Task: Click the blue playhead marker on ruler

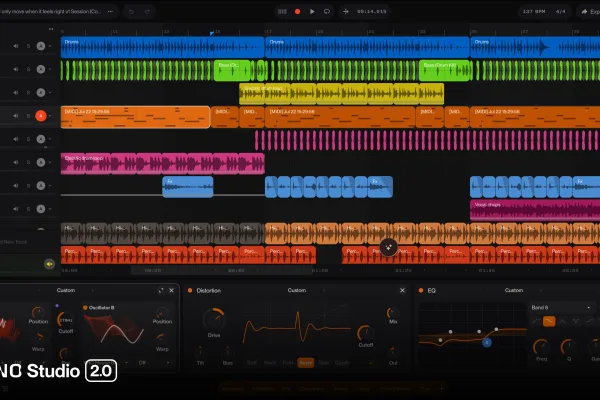Action: click(212, 34)
